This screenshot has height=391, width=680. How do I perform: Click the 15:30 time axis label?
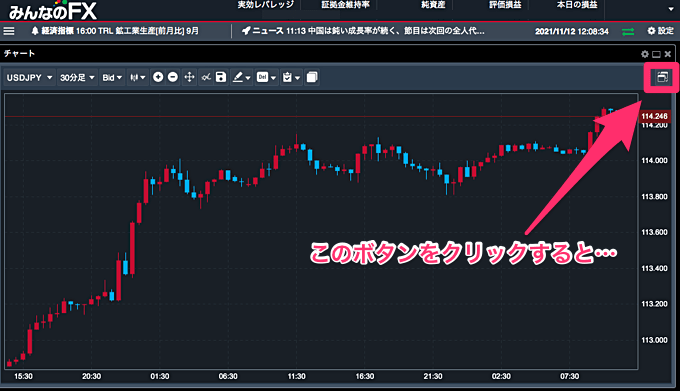23,376
